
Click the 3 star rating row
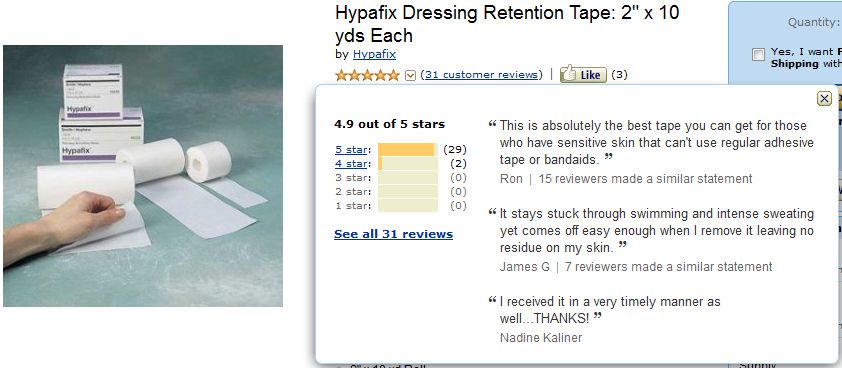click(401, 177)
